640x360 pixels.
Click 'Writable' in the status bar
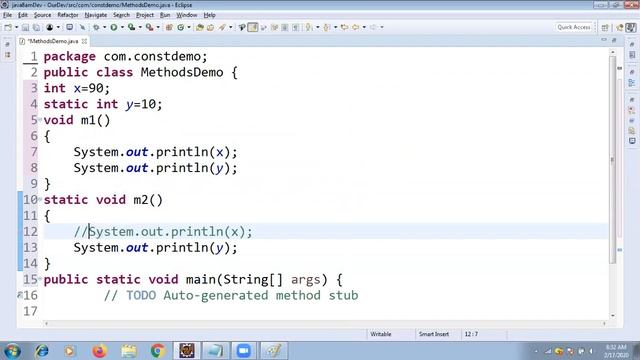pyautogui.click(x=380, y=334)
